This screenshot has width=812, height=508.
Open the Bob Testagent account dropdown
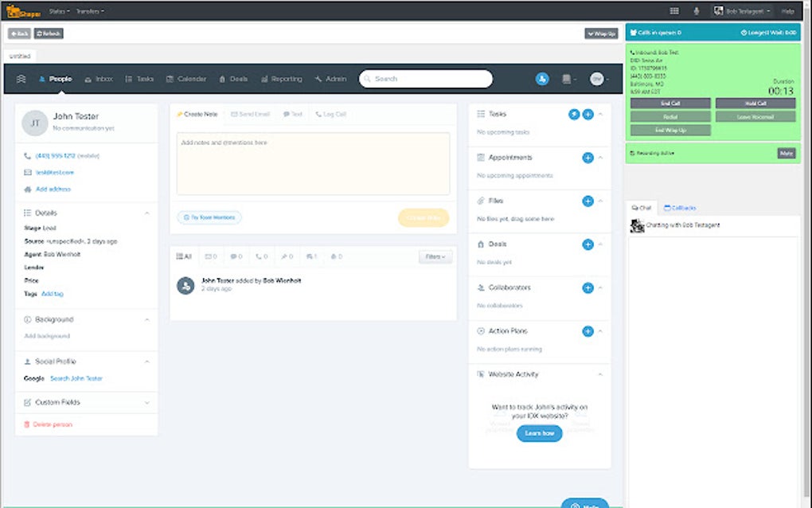coord(740,10)
